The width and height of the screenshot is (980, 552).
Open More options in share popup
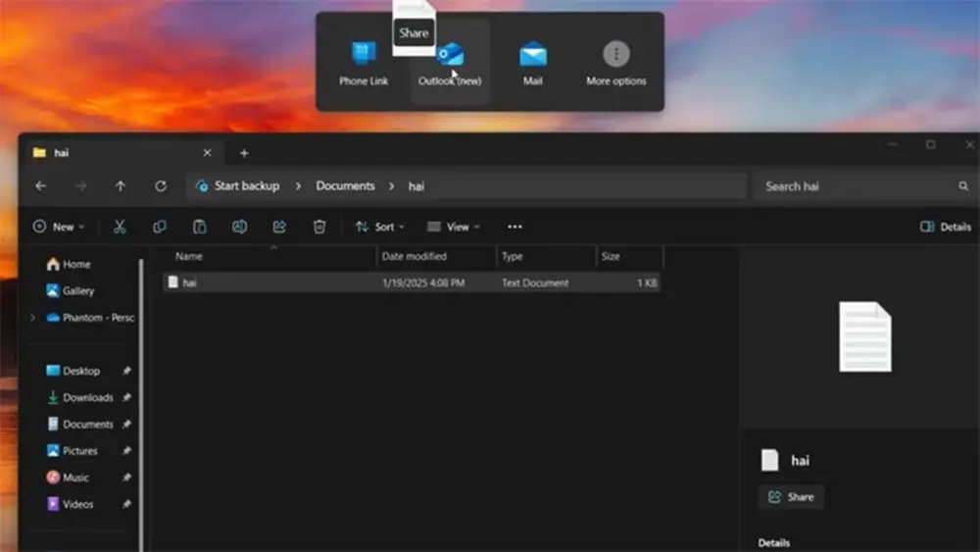(x=615, y=64)
